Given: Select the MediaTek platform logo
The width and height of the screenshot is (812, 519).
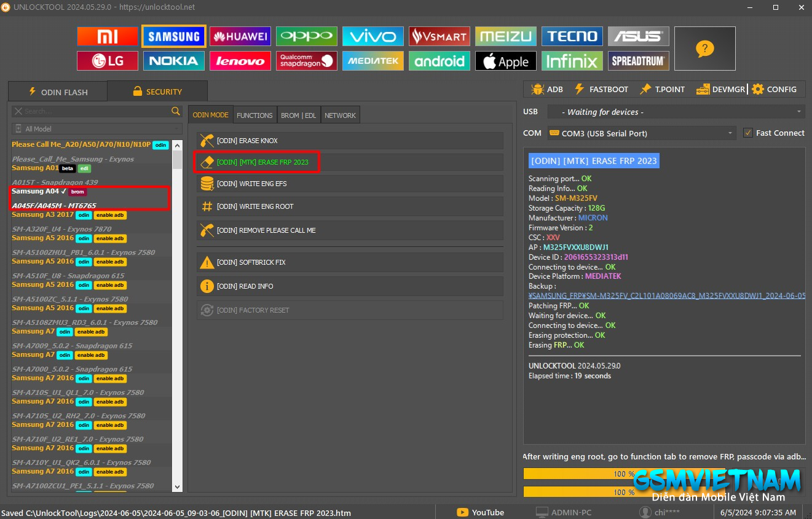Looking at the screenshot, I should click(373, 61).
